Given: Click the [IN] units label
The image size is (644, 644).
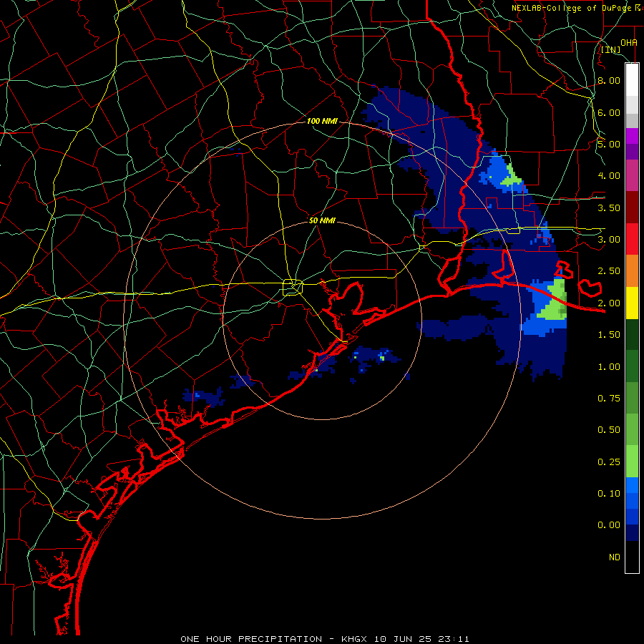Looking at the screenshot, I should point(611,50).
